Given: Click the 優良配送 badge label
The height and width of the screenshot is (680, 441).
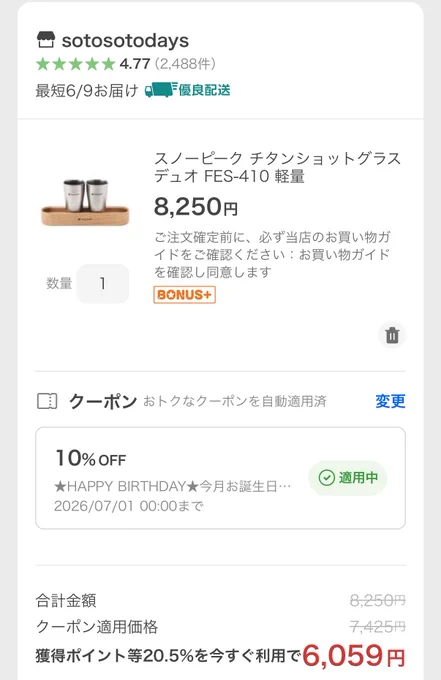Looking at the screenshot, I should (204, 90).
